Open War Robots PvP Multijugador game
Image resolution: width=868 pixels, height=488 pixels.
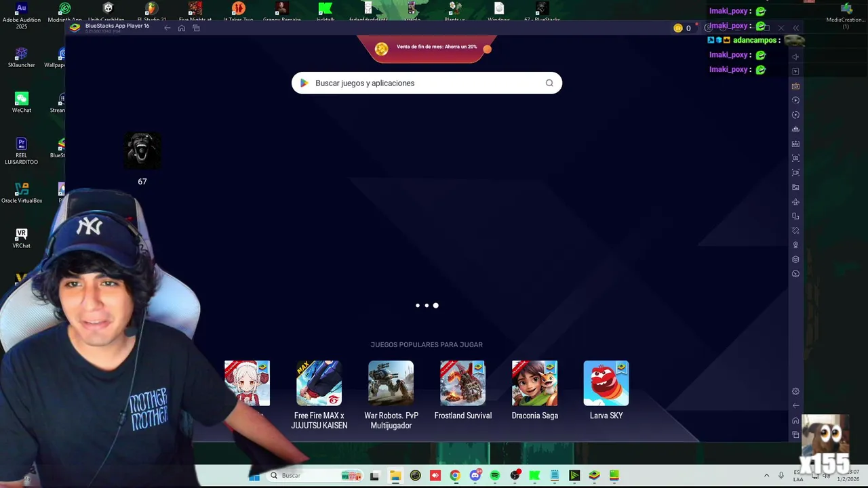391,395
